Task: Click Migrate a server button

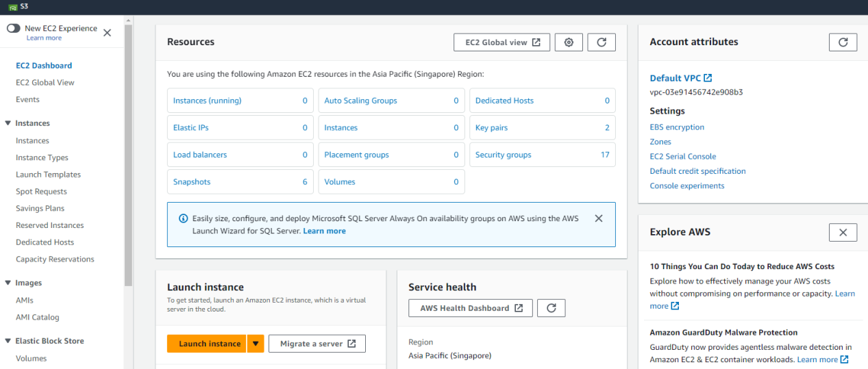Action: [x=317, y=344]
